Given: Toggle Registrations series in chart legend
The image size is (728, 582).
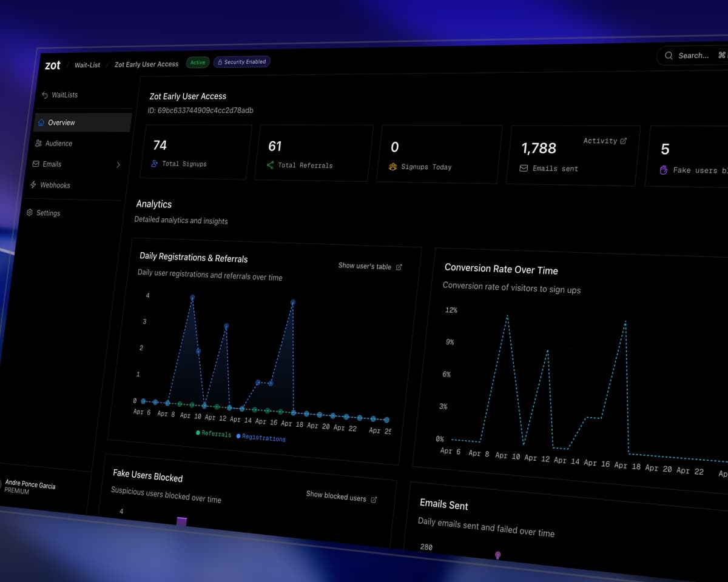Looking at the screenshot, I should (x=261, y=438).
